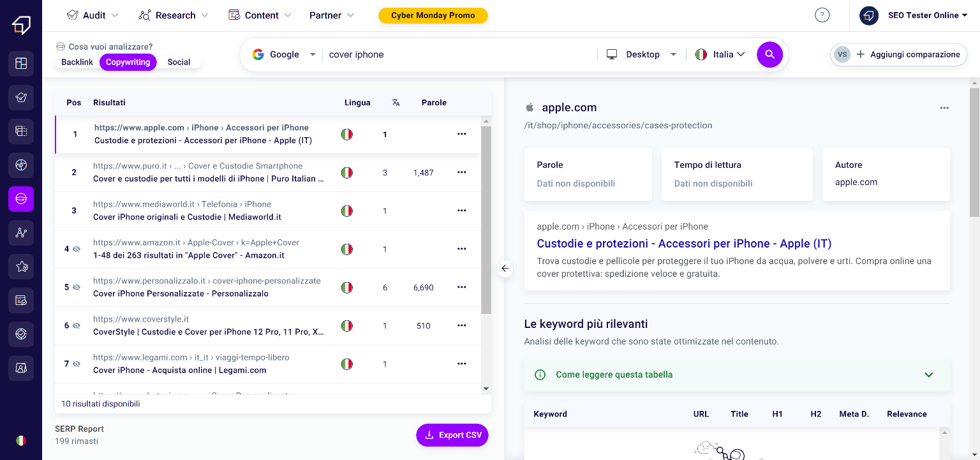Click the Italian flag at sidebar bottom
This screenshot has width=980, height=460.
(x=21, y=441)
